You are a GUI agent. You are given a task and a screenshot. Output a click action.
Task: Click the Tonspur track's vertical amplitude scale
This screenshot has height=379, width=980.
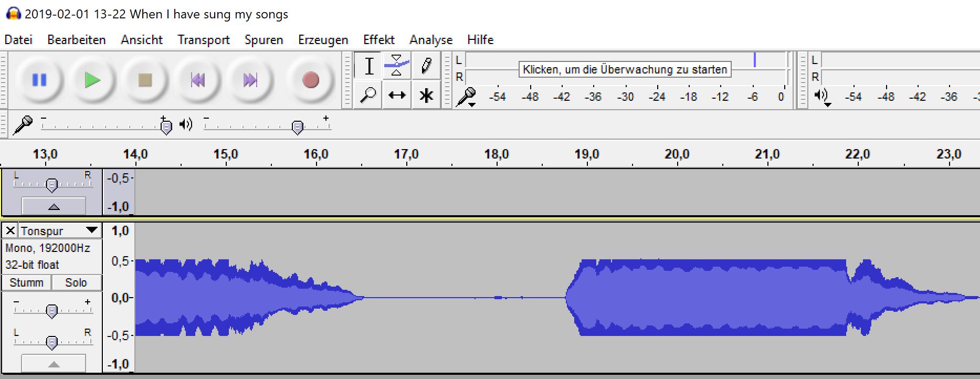(119, 298)
